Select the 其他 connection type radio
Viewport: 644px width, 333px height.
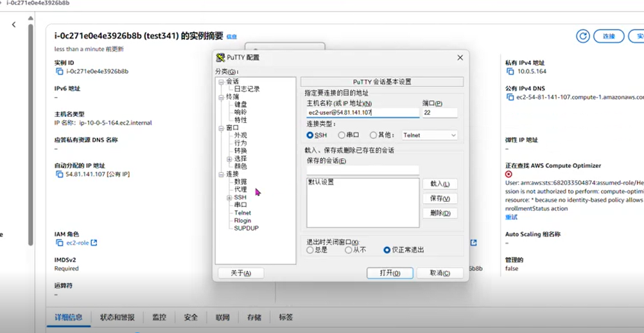[373, 135]
